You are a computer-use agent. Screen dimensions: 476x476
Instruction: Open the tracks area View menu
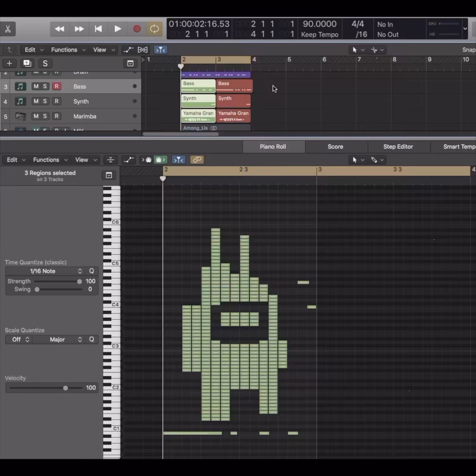(104, 50)
